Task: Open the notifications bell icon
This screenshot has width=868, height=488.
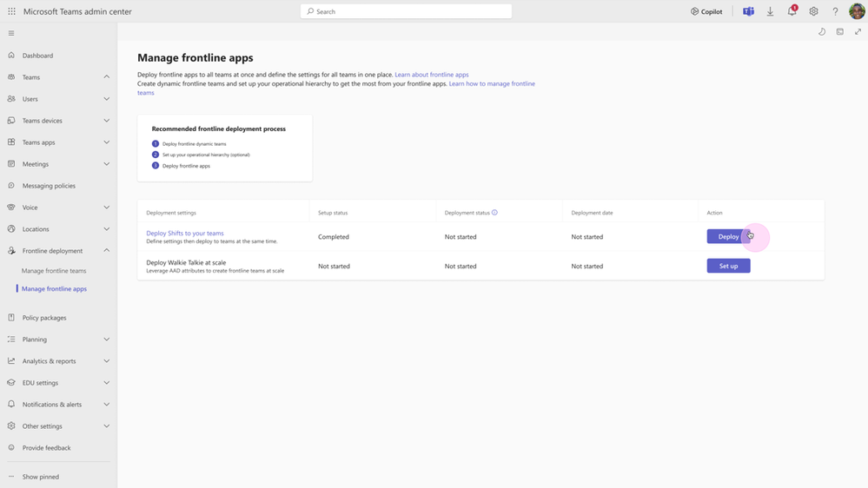Action: click(792, 11)
